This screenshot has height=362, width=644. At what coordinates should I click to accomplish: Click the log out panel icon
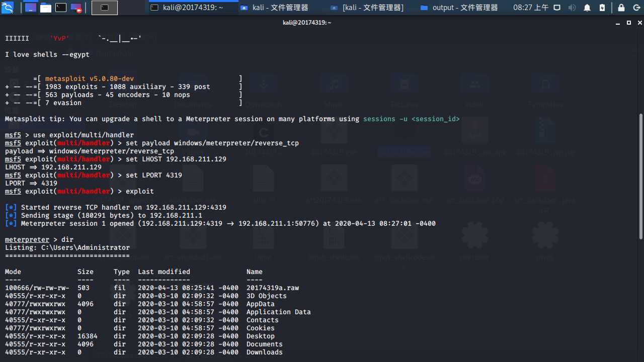[636, 8]
